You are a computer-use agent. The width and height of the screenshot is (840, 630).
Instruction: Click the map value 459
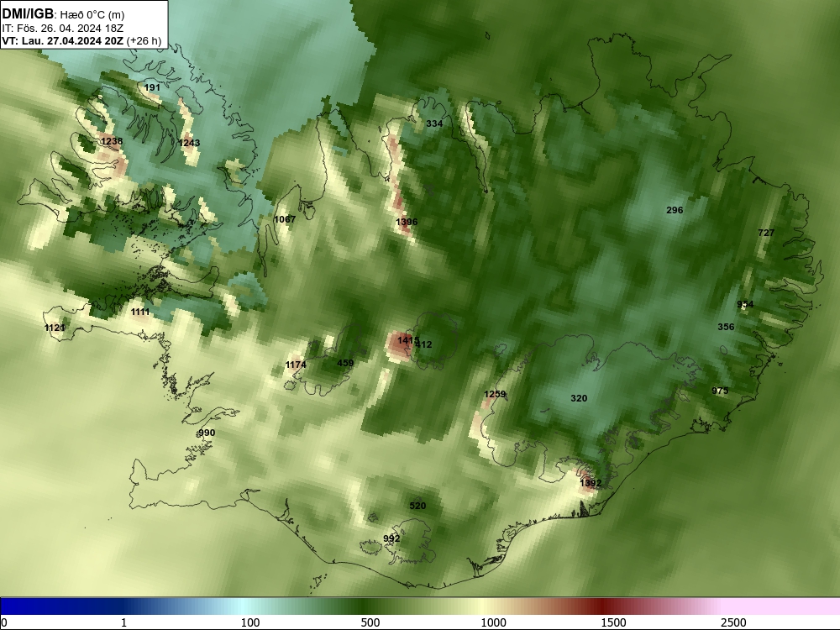pyautogui.click(x=345, y=363)
